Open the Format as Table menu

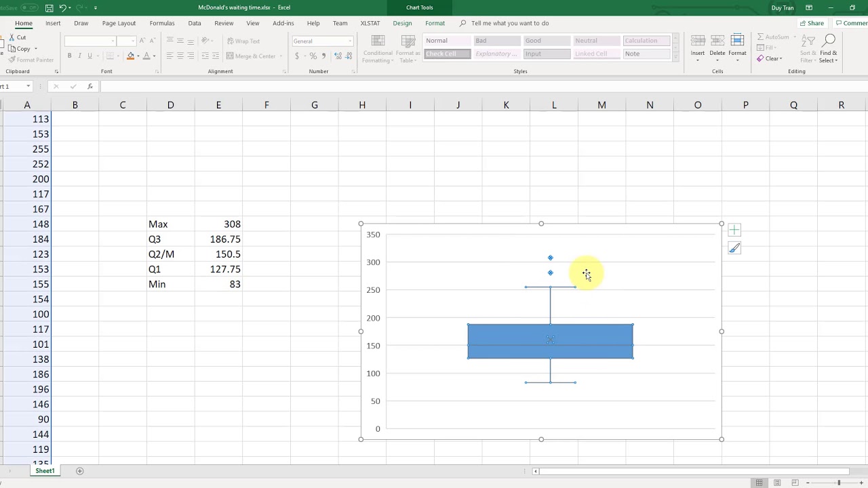coord(408,49)
